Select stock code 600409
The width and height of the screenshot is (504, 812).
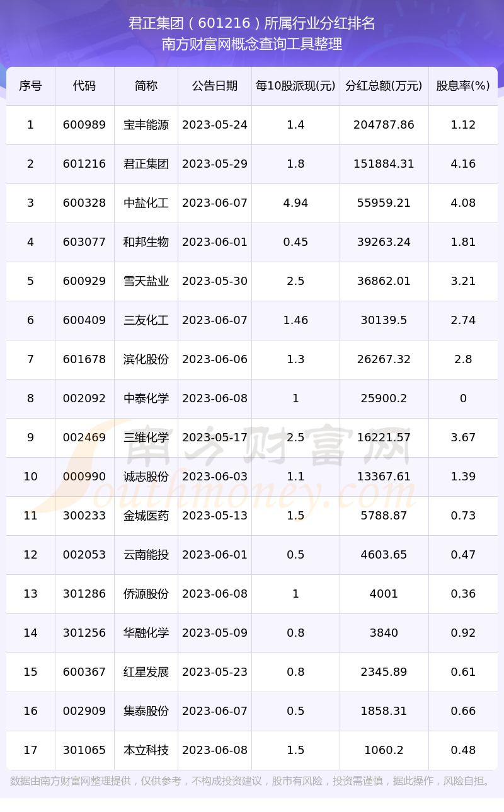(84, 320)
